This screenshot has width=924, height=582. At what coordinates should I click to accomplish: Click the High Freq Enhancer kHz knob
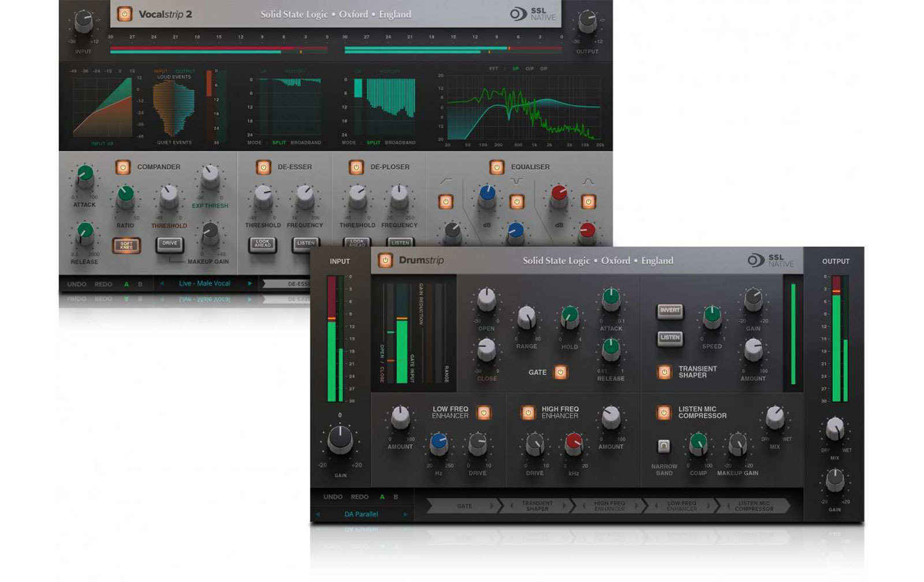pos(573,444)
